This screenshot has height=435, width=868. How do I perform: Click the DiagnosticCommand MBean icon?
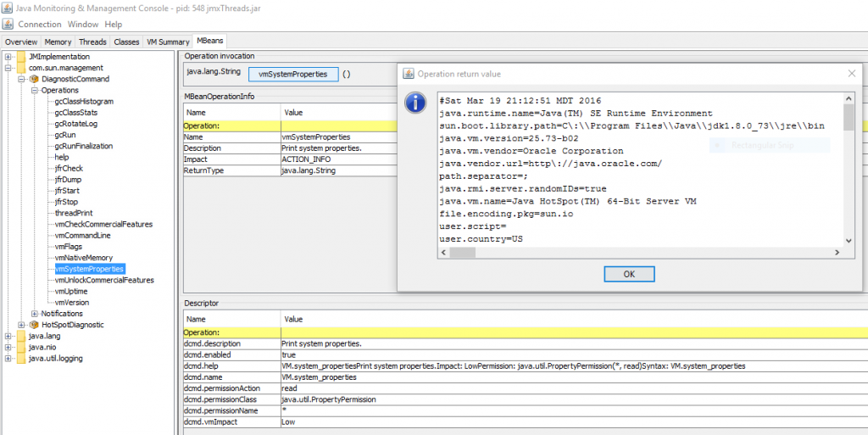point(34,79)
